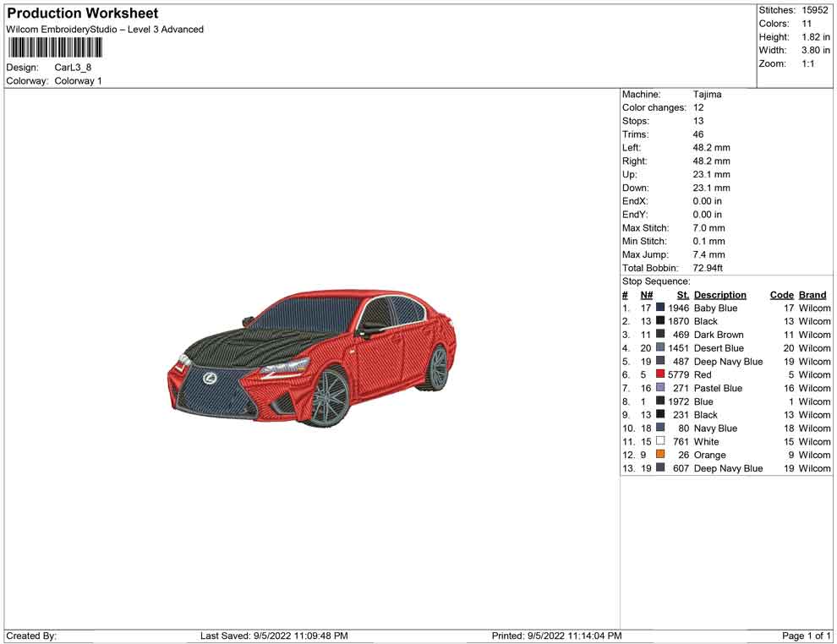Click the Total Bobbin value 72.94ft
The width and height of the screenshot is (837, 644).
[x=709, y=268]
